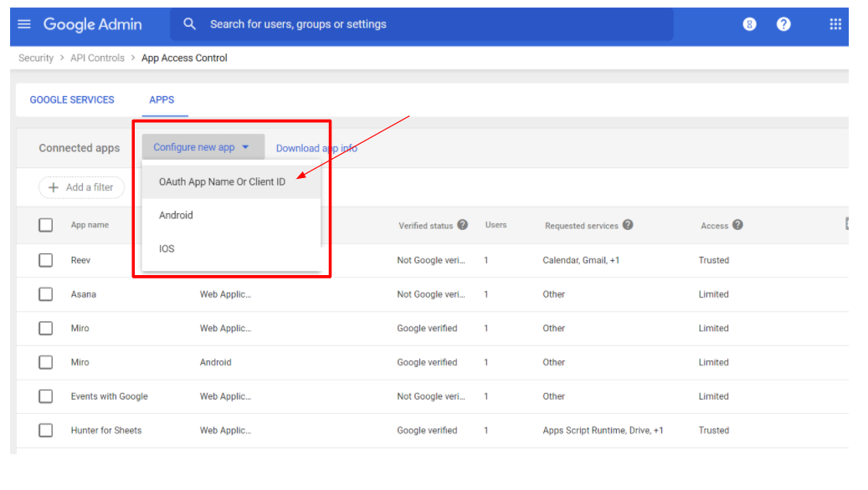
Task: Click the Access column header
Action: 714,226
